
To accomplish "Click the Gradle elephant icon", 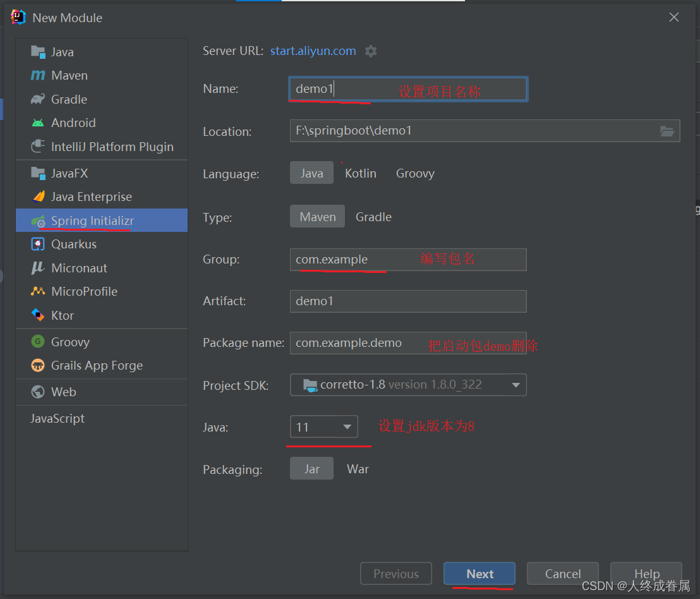I will click(x=38, y=99).
